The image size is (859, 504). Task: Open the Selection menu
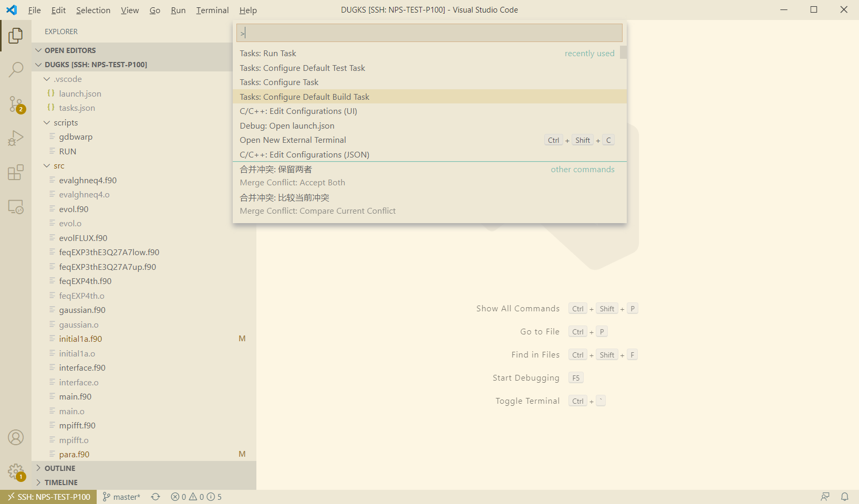coord(93,10)
